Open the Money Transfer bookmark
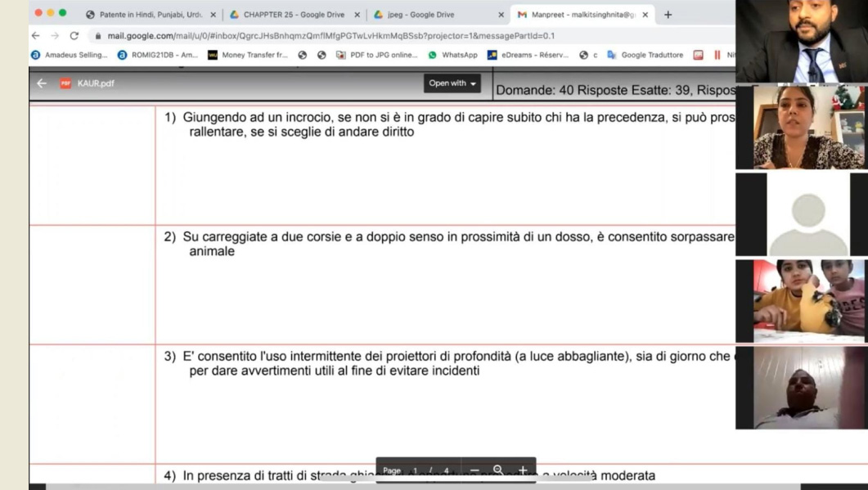This screenshot has width=868, height=490. pos(248,55)
